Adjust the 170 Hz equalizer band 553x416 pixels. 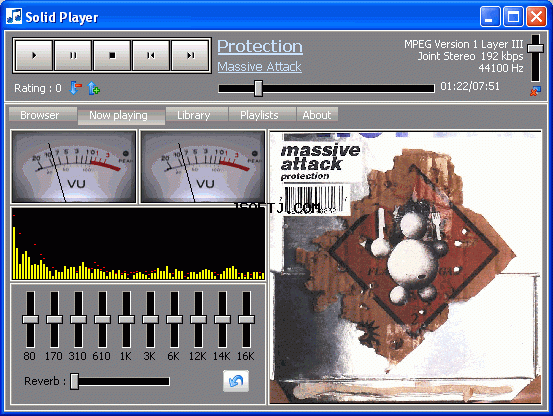pos(54,319)
